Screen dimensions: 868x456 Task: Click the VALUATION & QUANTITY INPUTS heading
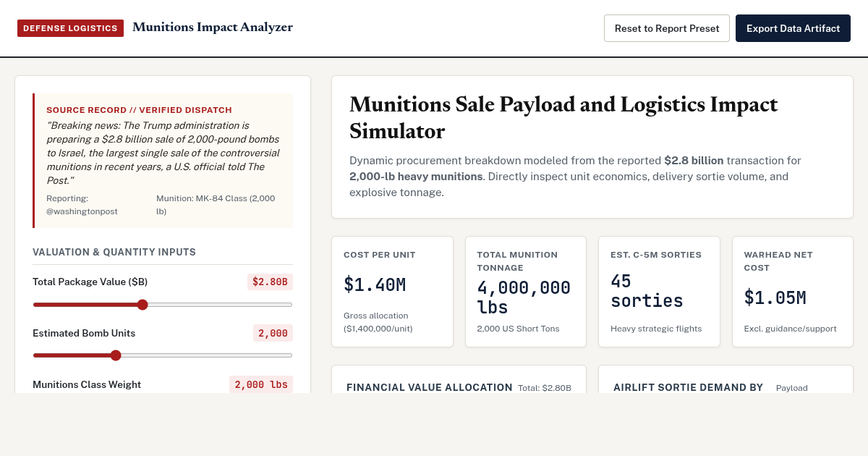pyautogui.click(x=114, y=252)
